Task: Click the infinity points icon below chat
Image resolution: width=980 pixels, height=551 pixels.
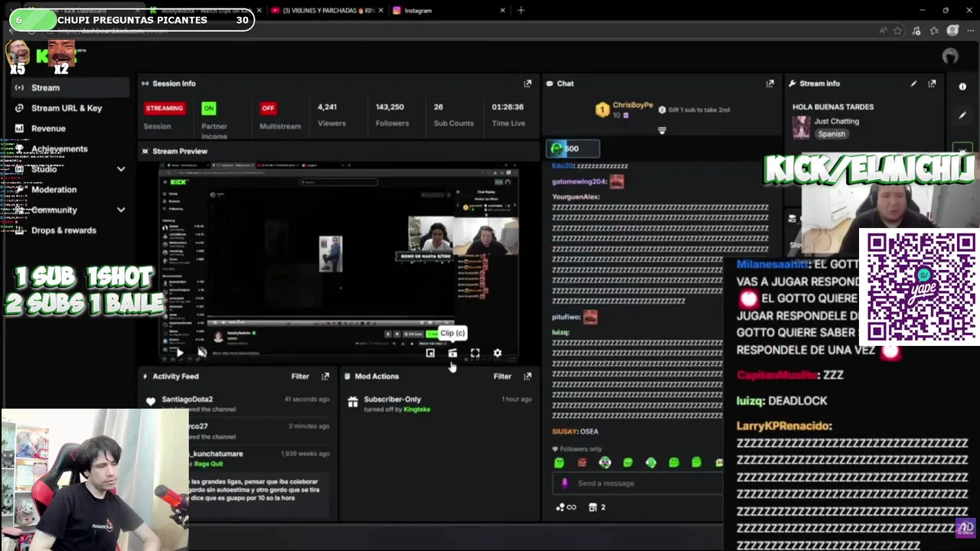Action: (566, 507)
